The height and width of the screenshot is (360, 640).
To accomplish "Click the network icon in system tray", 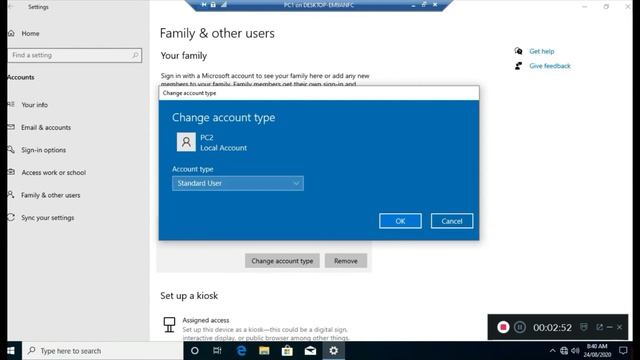I will coord(564,351).
